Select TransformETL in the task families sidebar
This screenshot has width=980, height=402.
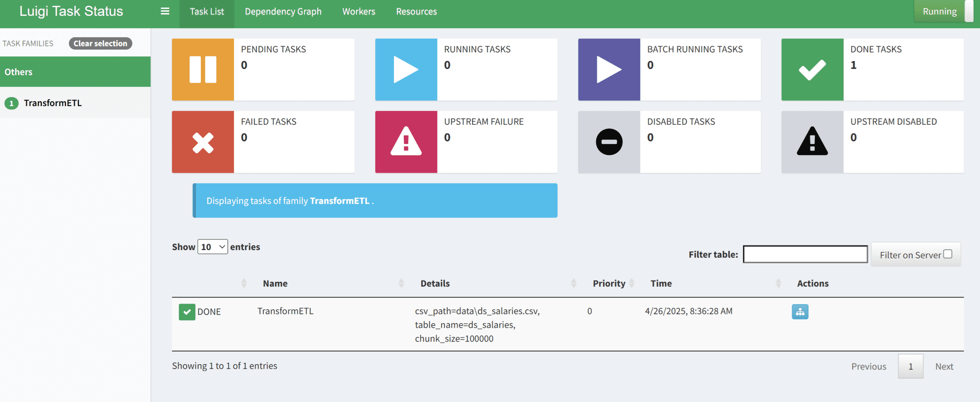point(52,103)
